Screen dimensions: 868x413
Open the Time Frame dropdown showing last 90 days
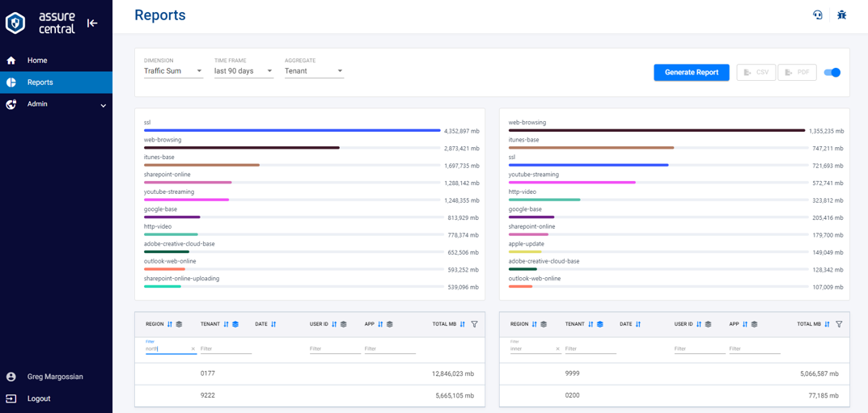(x=243, y=71)
